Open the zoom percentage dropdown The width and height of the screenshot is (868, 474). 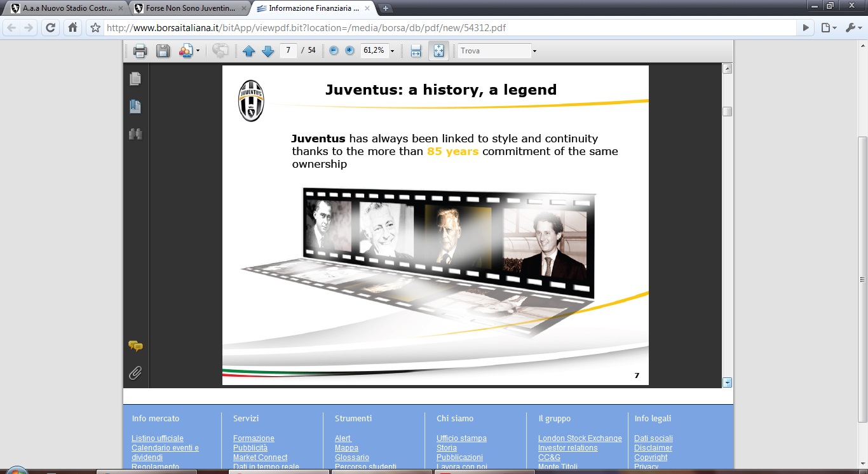pos(392,51)
